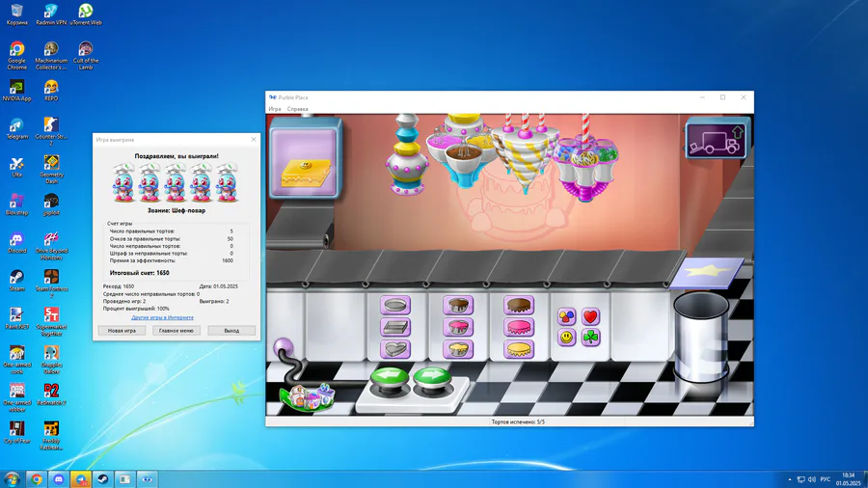868x488 pixels.
Task: Open the Supermarket Together desktop shortcut
Action: [x=51, y=321]
